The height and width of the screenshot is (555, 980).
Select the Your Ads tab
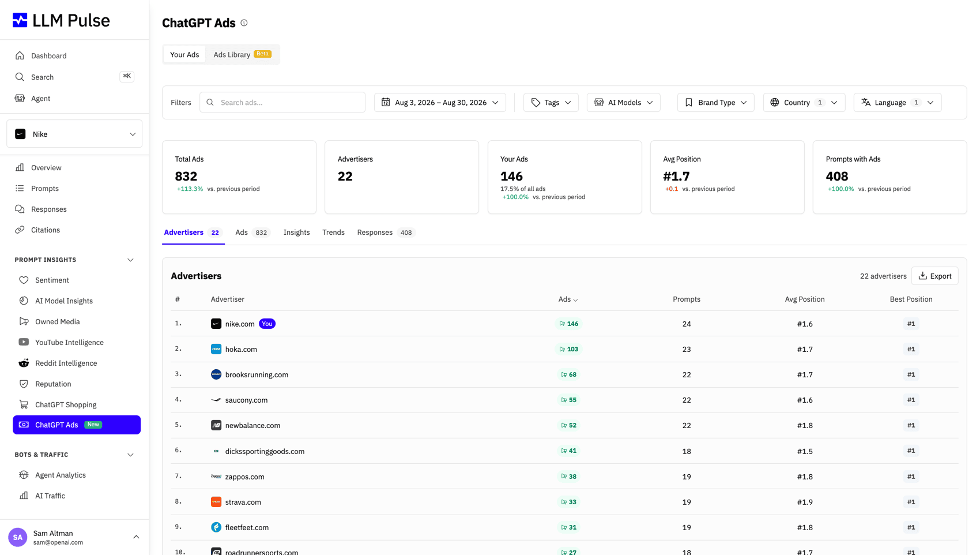pos(184,55)
